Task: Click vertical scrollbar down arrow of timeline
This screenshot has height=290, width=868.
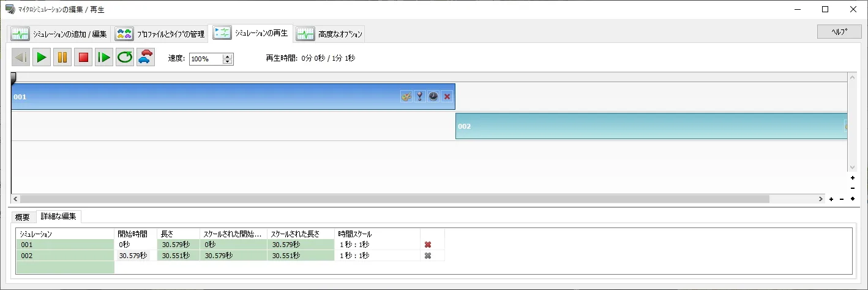Action: pyautogui.click(x=851, y=167)
